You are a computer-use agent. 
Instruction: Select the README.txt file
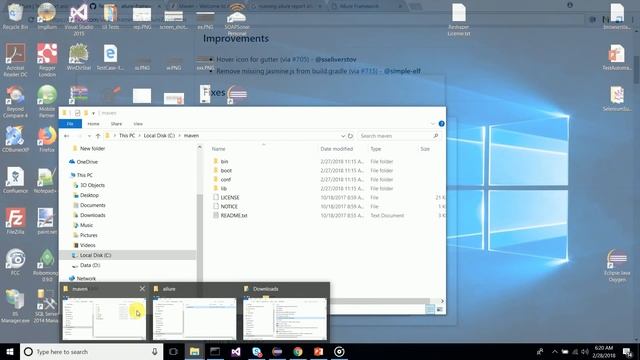234,216
